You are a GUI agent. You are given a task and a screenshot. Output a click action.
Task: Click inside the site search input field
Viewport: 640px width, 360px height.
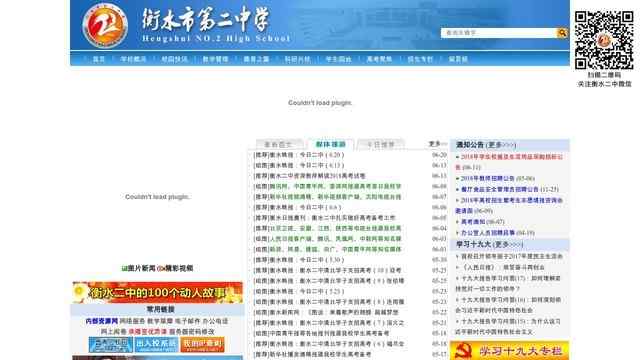[499, 33]
